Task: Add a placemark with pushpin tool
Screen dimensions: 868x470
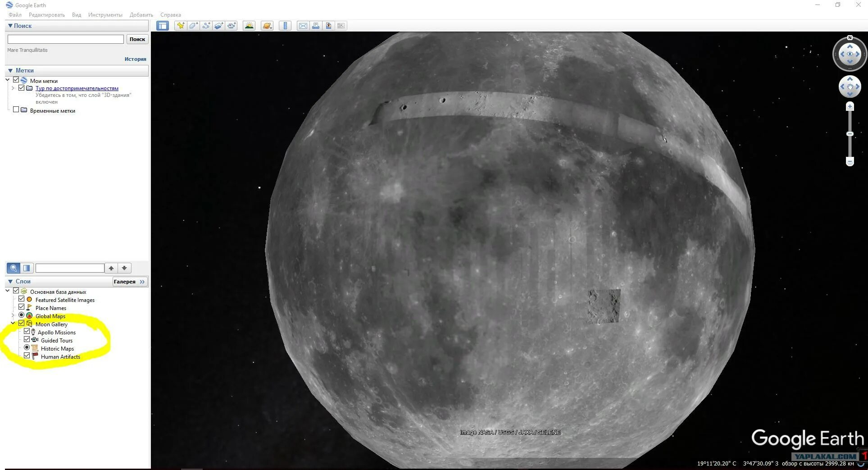Action: pos(181,26)
